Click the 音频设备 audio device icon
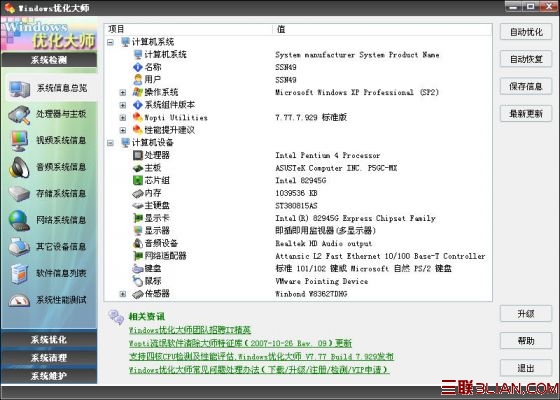560x400 pixels. pyautogui.click(x=138, y=244)
